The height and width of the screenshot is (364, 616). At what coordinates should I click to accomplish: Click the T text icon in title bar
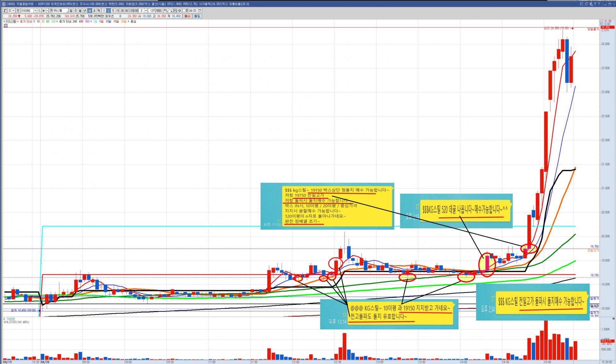click(x=595, y=4)
